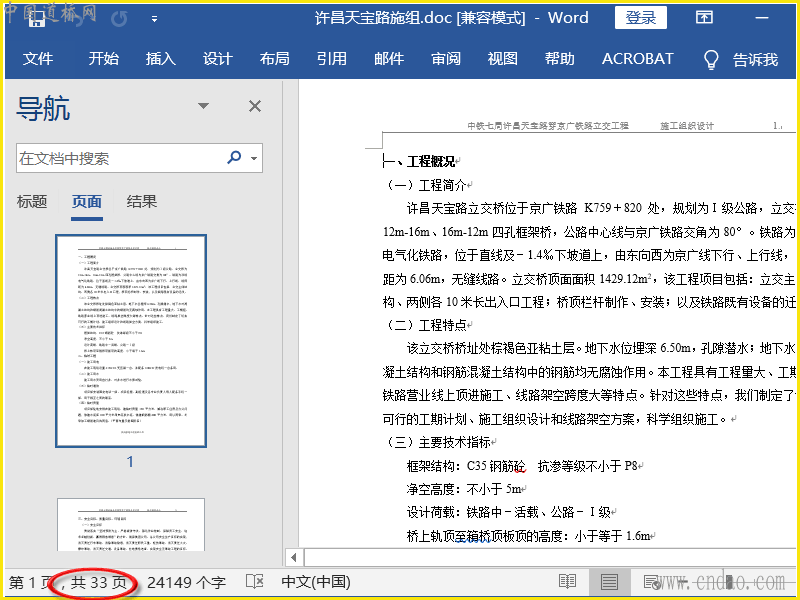Viewport: 800px width, 600px height.
Task: Switch to the 视图 ribbon tab
Action: [x=503, y=59]
